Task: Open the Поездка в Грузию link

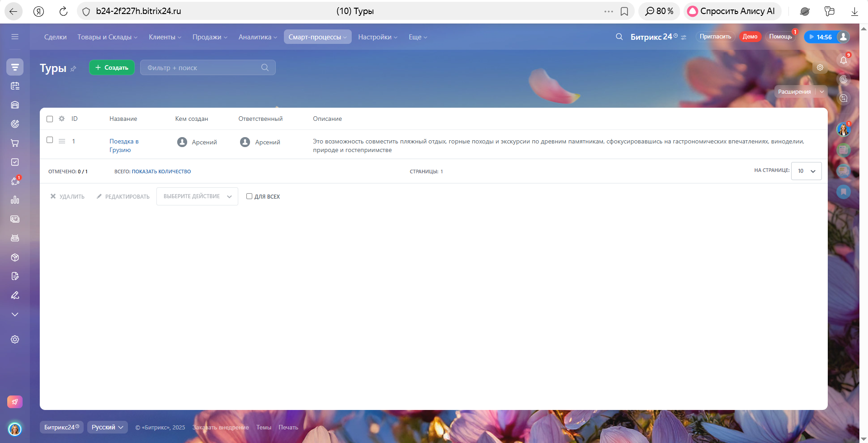Action: pyautogui.click(x=124, y=146)
